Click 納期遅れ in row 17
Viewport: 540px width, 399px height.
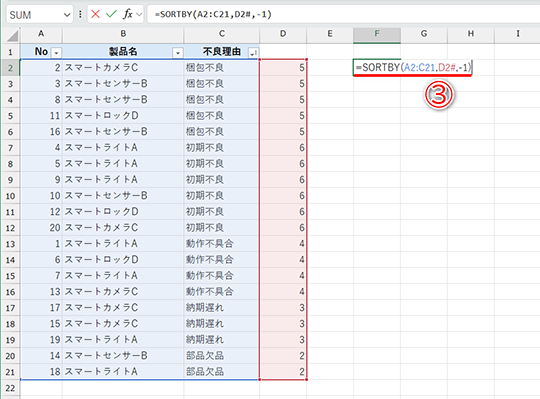coord(205,307)
